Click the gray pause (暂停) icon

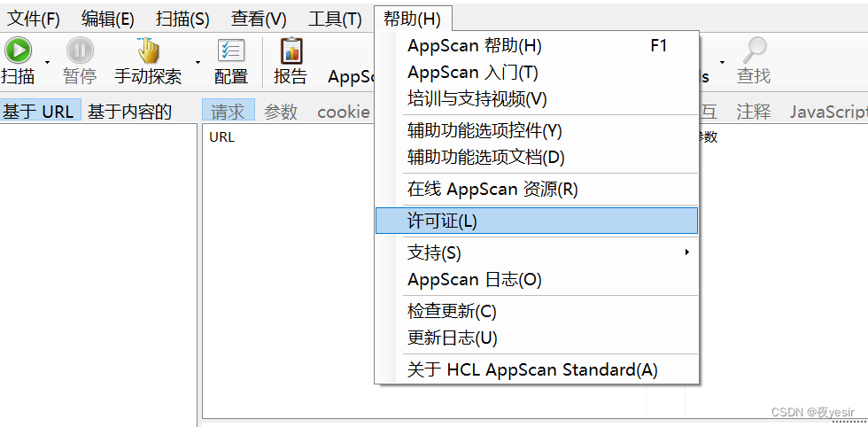pos(81,50)
